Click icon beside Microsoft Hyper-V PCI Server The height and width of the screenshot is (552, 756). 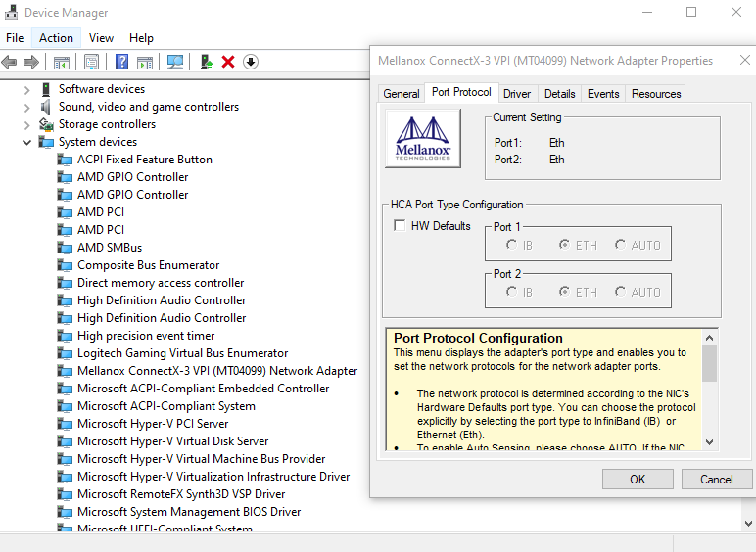pyautogui.click(x=65, y=424)
